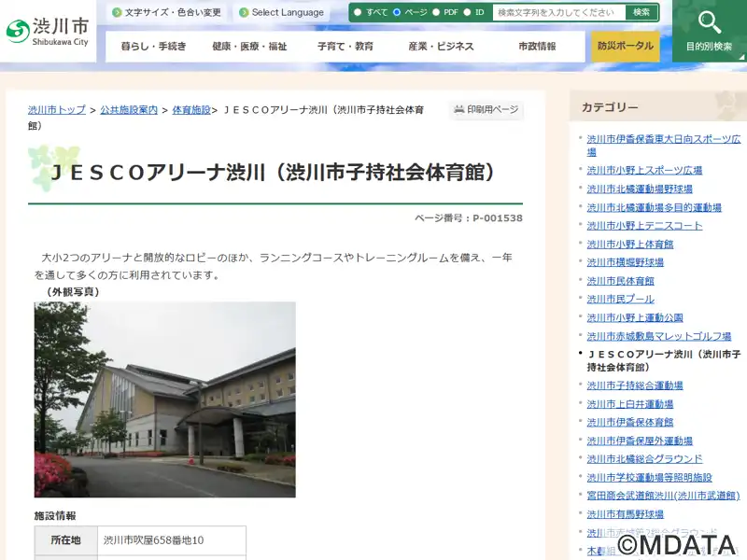Viewport: 747px width, 560px height.
Task: Select the ID search radio button
Action: click(x=468, y=13)
